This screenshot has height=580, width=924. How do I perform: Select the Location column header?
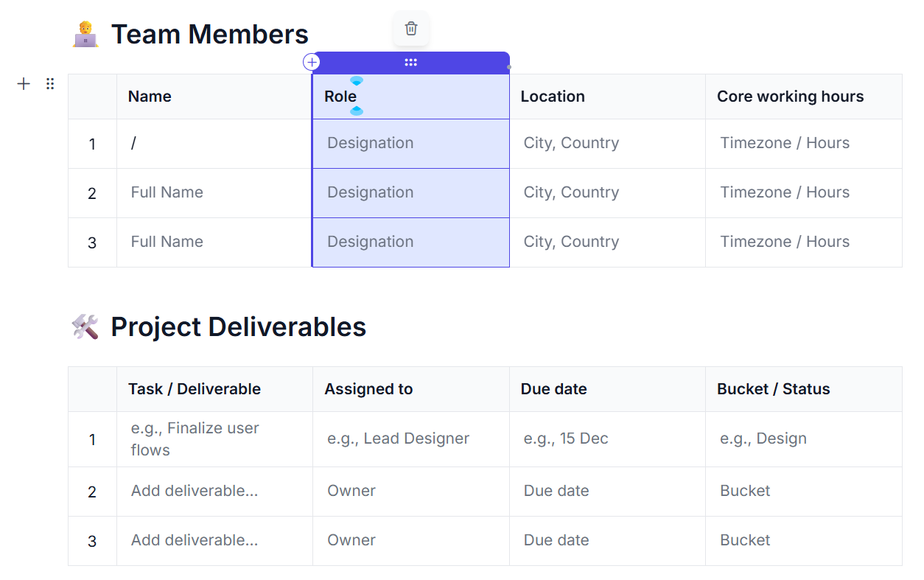coord(553,96)
